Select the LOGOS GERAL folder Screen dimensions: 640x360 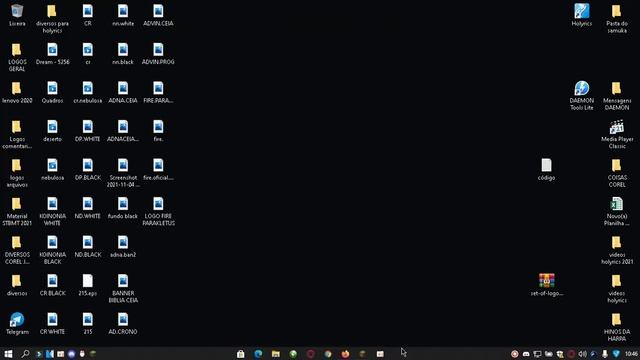17,58
